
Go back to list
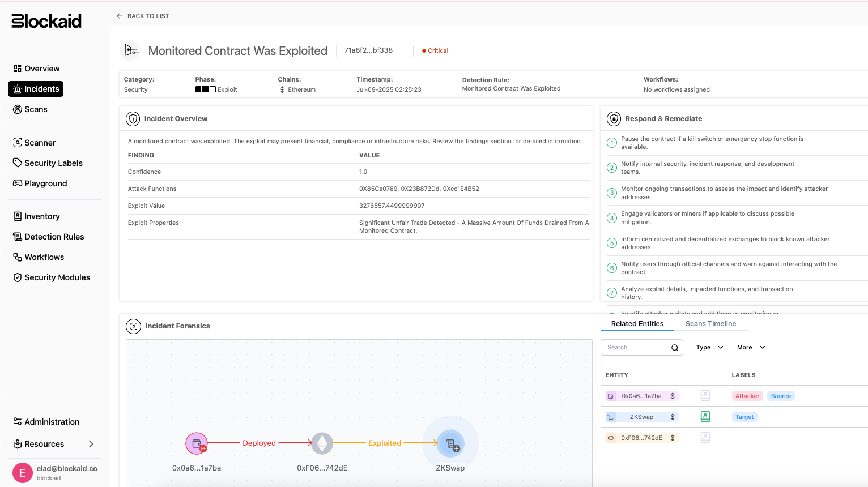click(x=143, y=16)
